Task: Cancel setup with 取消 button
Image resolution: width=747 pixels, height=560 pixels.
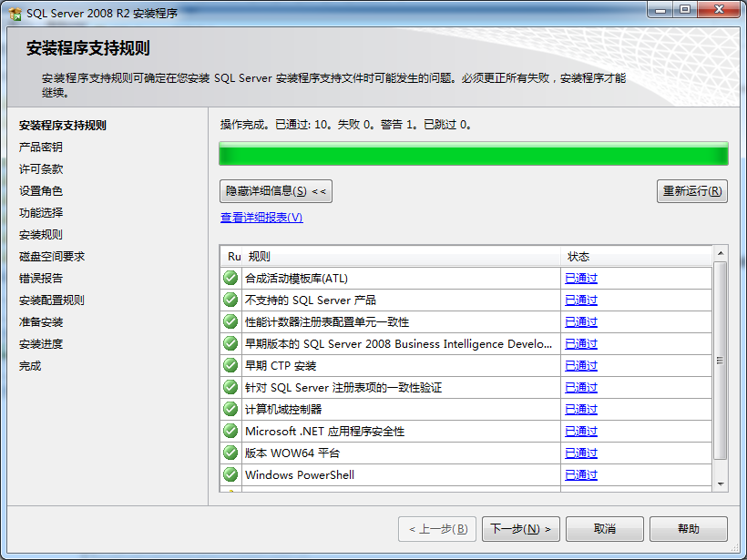Action: click(605, 529)
